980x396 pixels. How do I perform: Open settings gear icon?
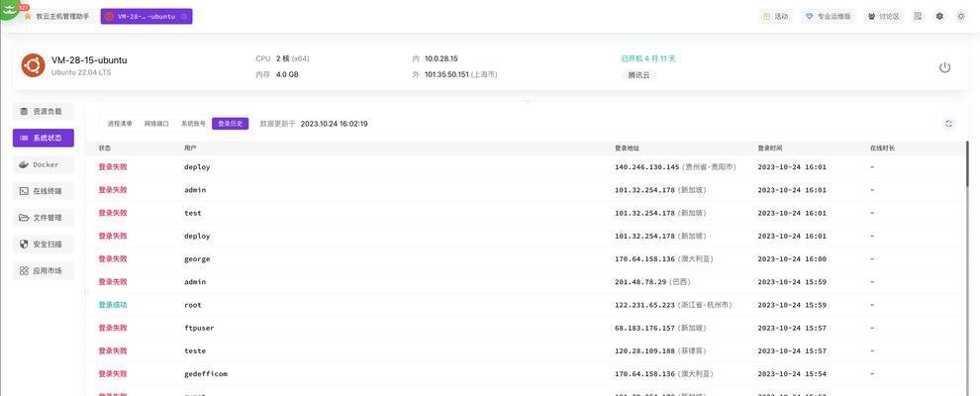click(939, 17)
